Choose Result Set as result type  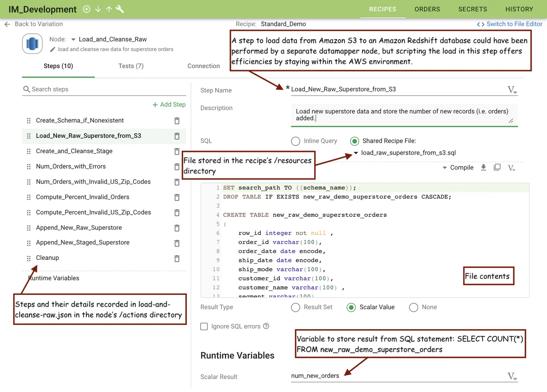295,308
